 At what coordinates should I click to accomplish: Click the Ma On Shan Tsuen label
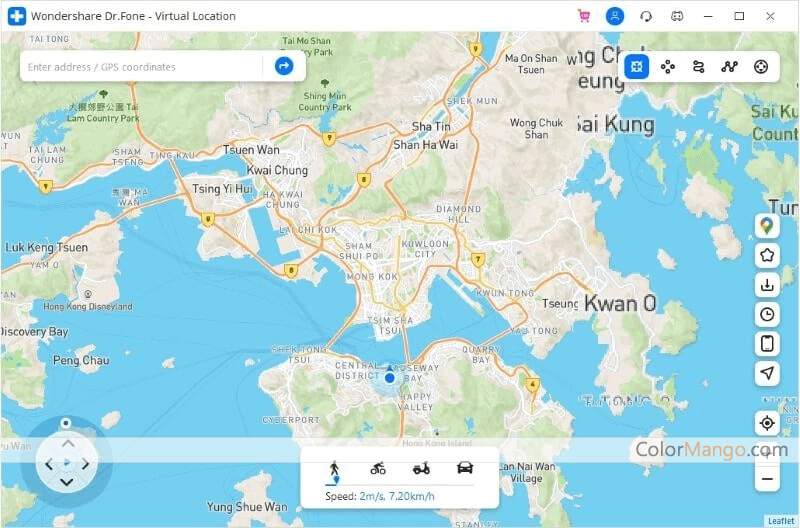tap(531, 64)
